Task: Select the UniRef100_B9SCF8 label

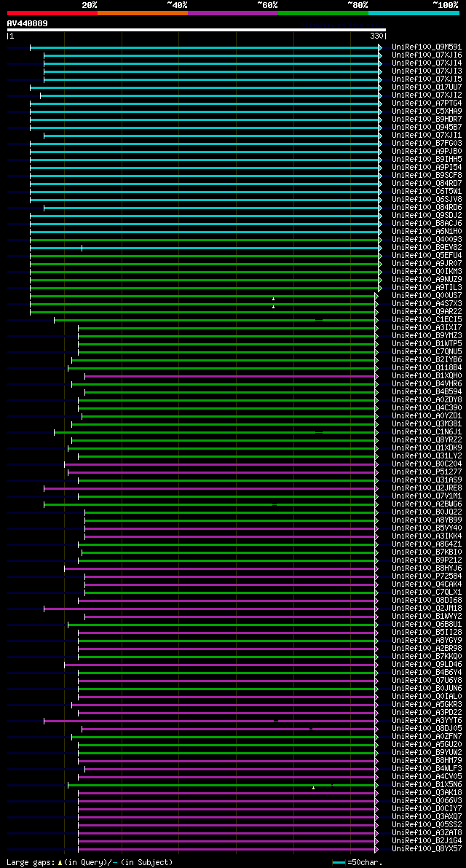Action: [427, 176]
